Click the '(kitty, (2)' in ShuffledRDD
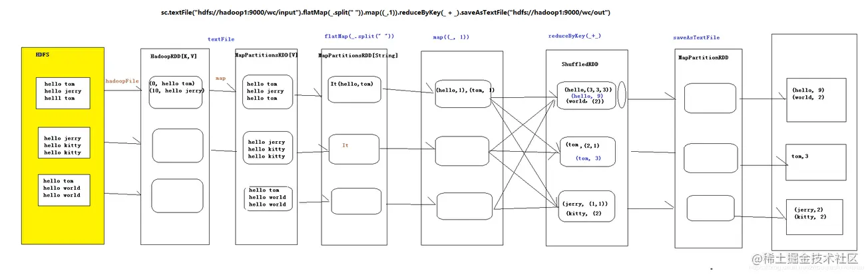The height and width of the screenshot is (275, 868). click(x=584, y=213)
